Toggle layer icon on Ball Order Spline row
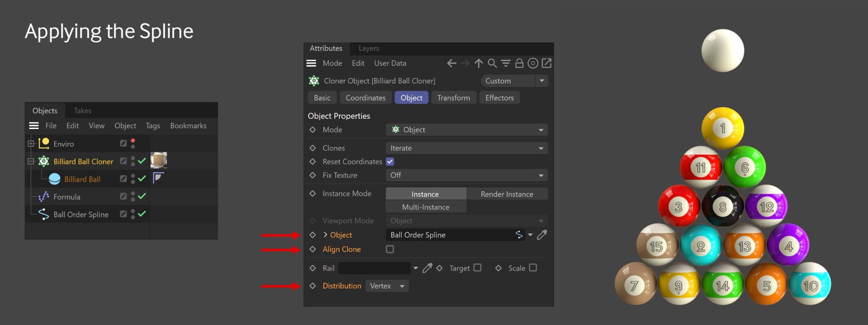Image resolution: width=868 pixels, height=325 pixels. click(x=123, y=214)
